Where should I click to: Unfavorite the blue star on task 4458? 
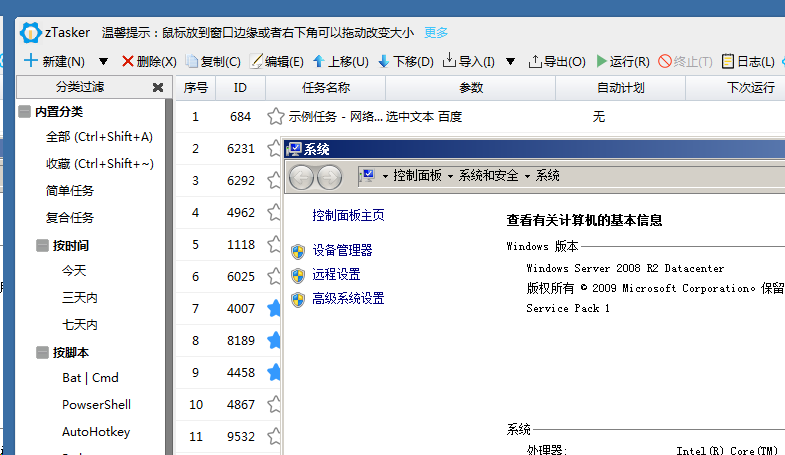(274, 372)
